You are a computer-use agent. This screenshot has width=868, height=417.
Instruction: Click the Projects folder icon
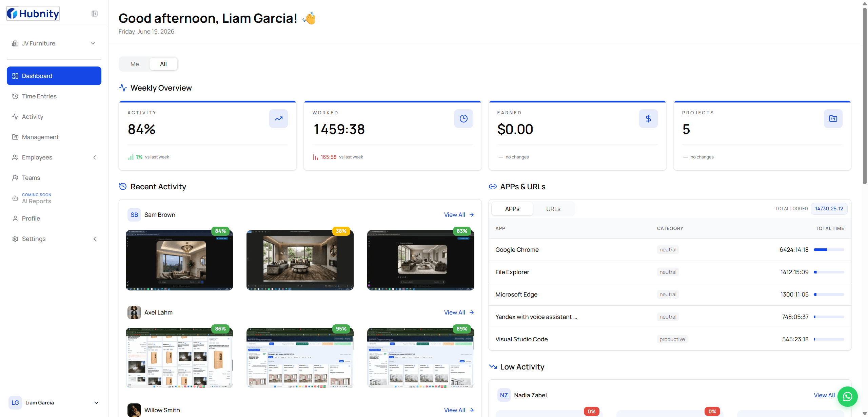(x=833, y=118)
